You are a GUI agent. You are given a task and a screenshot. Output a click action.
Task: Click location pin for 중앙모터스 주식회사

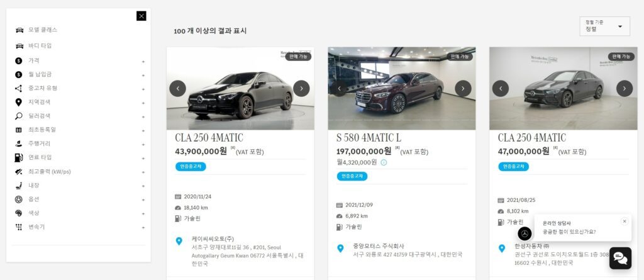tap(340, 249)
